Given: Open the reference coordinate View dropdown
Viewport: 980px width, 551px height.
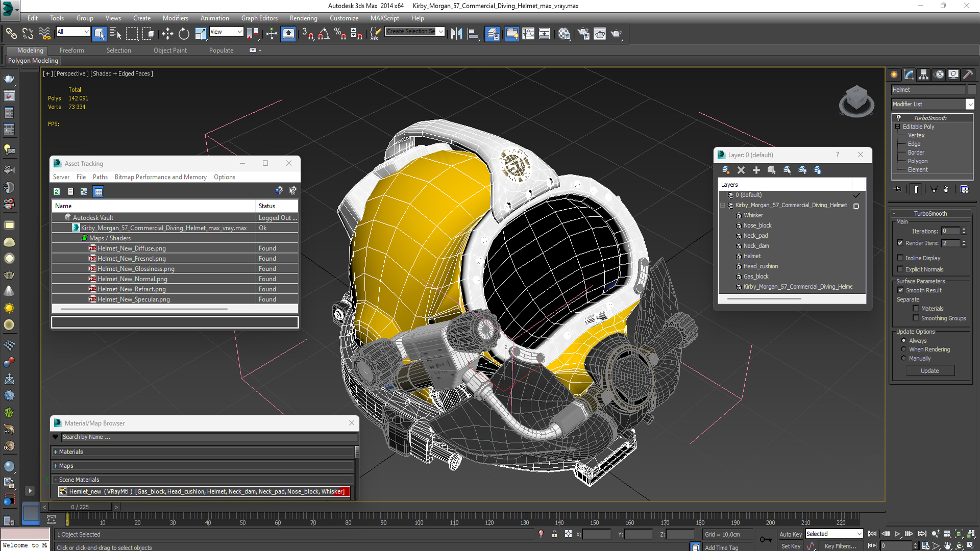Looking at the screenshot, I should click(x=239, y=32).
